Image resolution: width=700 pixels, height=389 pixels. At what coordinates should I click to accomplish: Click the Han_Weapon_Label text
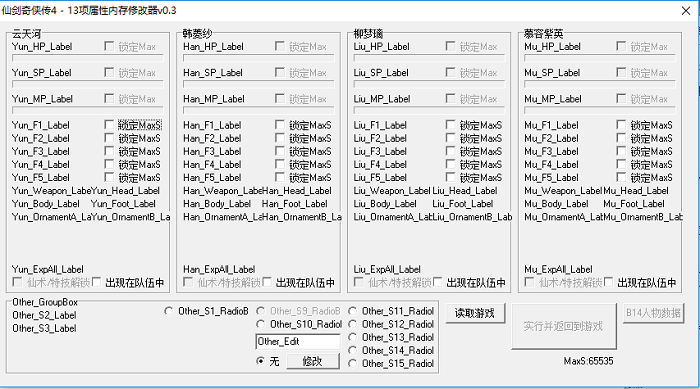click(222, 191)
